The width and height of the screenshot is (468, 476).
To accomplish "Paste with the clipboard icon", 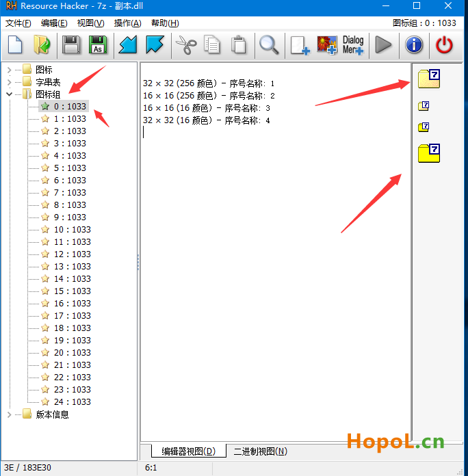I will pyautogui.click(x=238, y=45).
